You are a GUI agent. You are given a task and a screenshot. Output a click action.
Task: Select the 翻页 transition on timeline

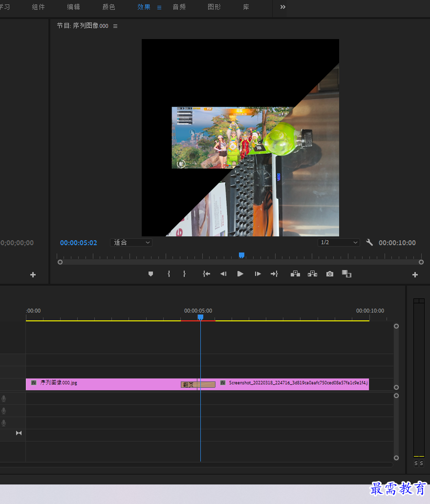tap(198, 384)
